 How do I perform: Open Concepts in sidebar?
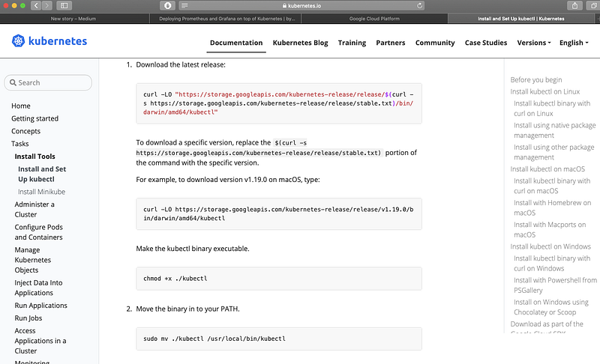(x=25, y=131)
